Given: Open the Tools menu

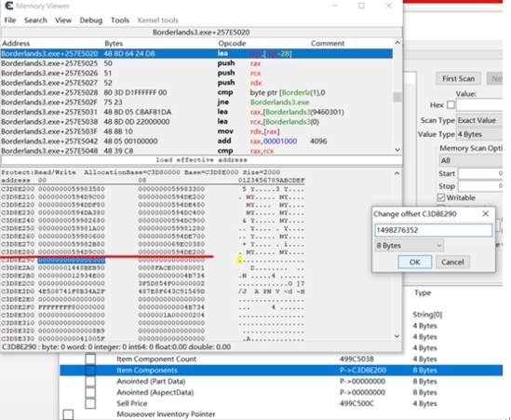Looking at the screenshot, I should click(x=120, y=20).
